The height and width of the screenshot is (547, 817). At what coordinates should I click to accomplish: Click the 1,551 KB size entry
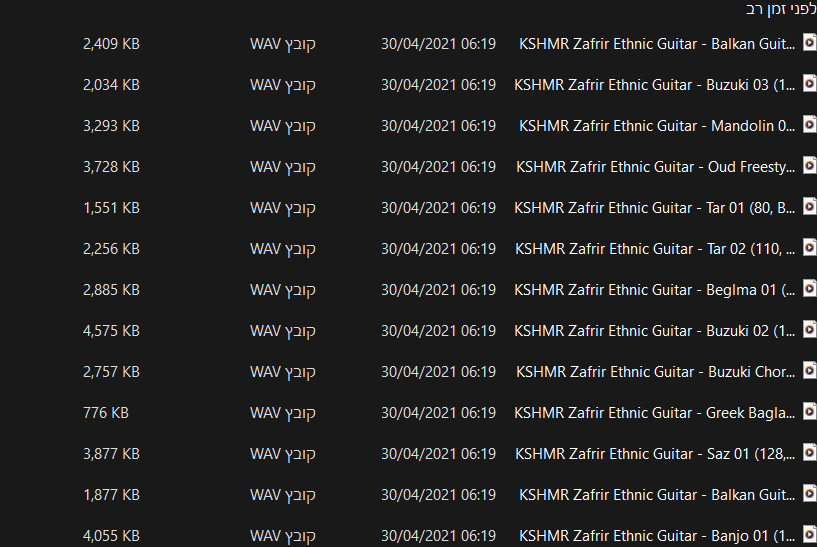click(x=112, y=208)
